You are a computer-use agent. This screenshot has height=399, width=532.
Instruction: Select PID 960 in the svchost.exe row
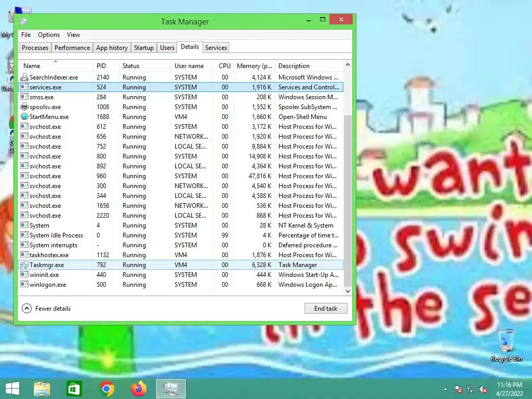click(101, 176)
